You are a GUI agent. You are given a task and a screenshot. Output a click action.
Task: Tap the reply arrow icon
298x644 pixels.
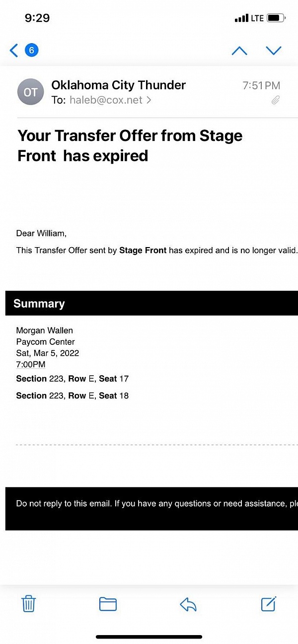tap(188, 604)
